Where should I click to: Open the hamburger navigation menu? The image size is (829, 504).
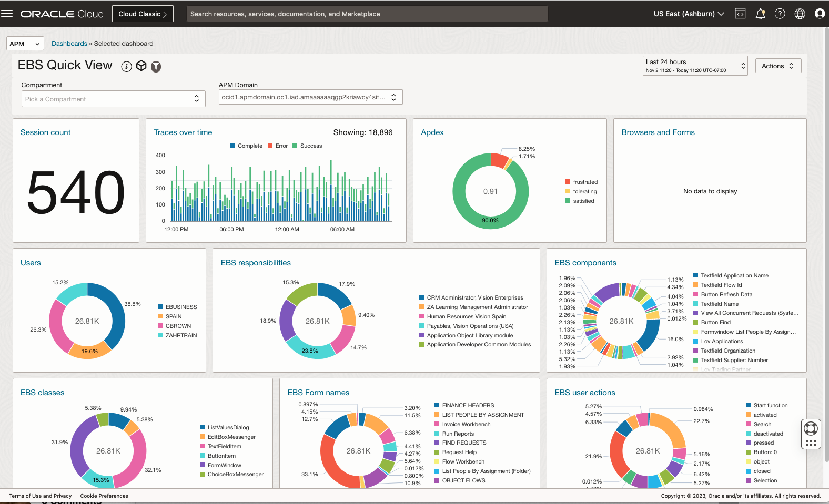click(x=7, y=14)
